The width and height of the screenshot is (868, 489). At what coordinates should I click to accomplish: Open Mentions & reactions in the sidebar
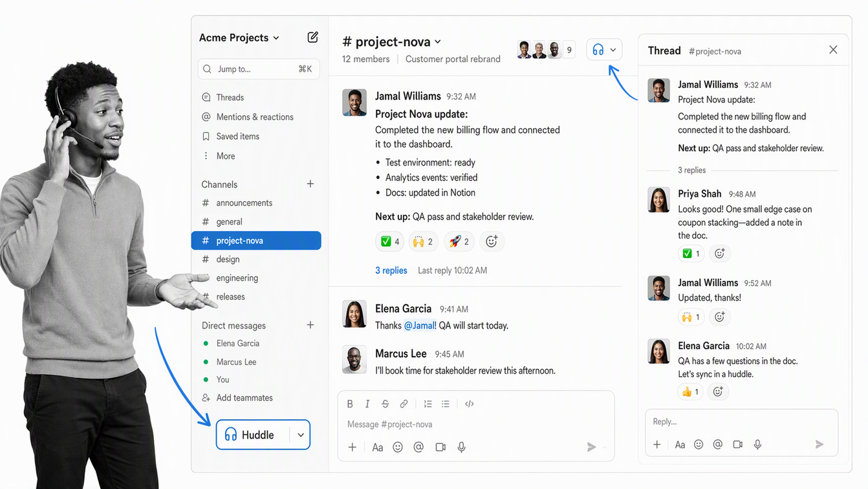point(247,117)
